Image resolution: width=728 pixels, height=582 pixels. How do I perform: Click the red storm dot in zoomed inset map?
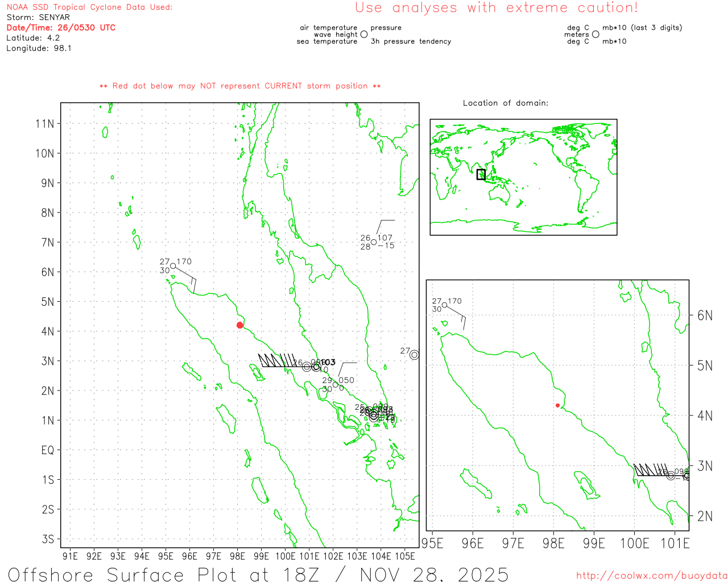(557, 405)
